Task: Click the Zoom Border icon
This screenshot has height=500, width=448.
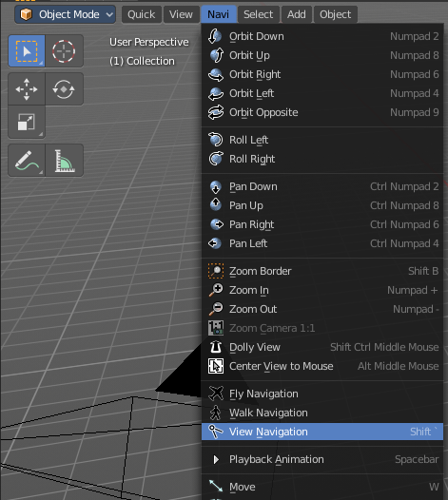Action: tap(216, 271)
